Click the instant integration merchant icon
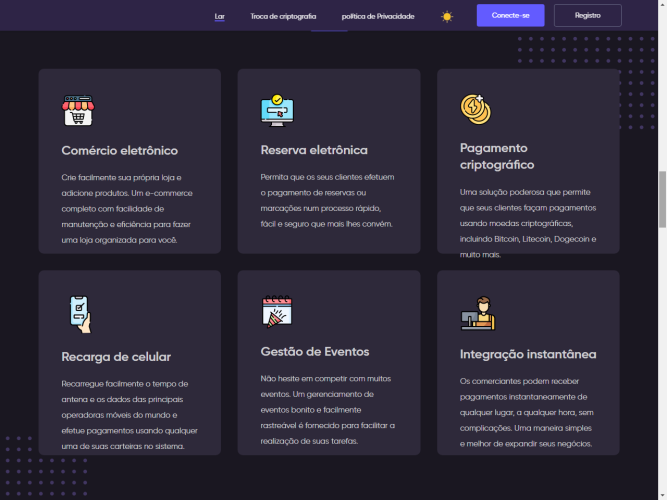 476,313
